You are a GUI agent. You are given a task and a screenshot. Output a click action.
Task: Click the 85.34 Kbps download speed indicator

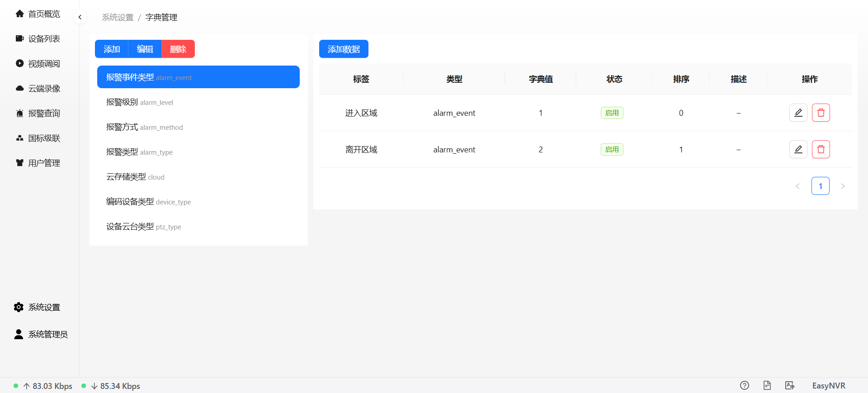pyautogui.click(x=115, y=386)
